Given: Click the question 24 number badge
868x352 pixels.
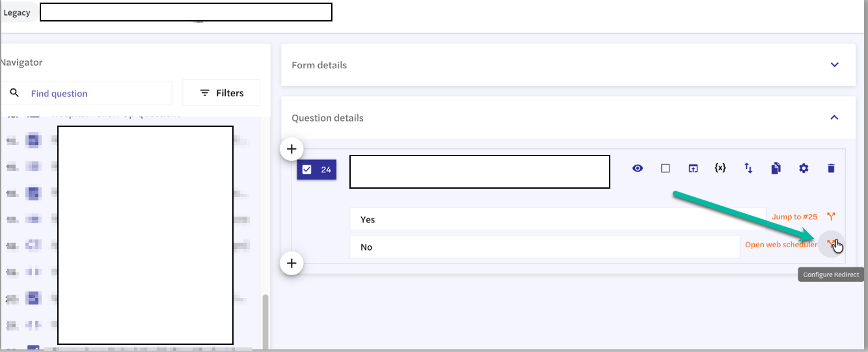Looking at the screenshot, I should click(x=317, y=170).
